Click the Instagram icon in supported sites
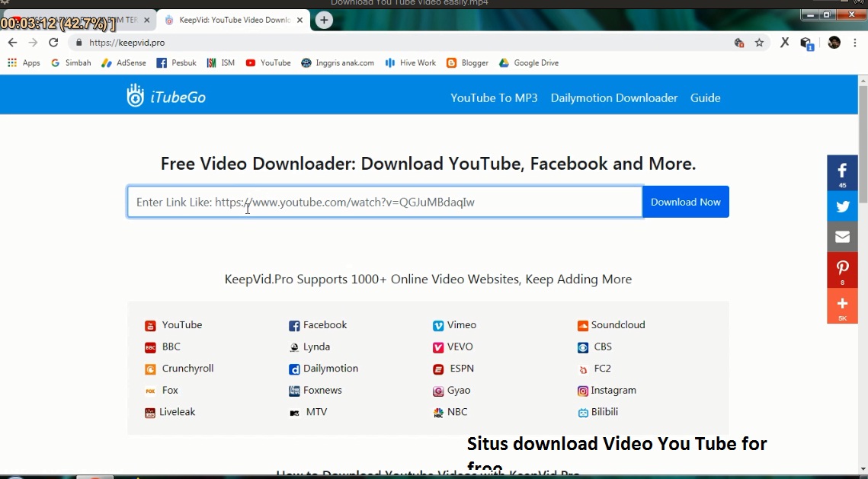The image size is (868, 479). pyautogui.click(x=582, y=391)
